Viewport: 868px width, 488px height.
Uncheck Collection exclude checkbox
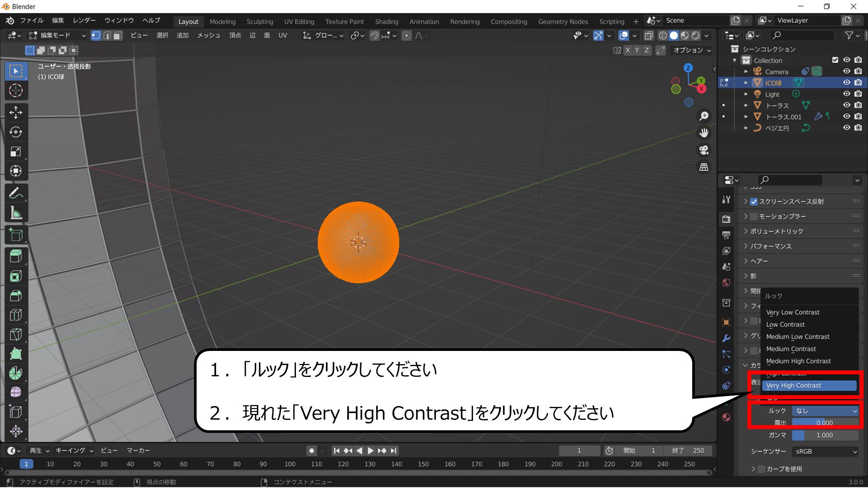(835, 60)
